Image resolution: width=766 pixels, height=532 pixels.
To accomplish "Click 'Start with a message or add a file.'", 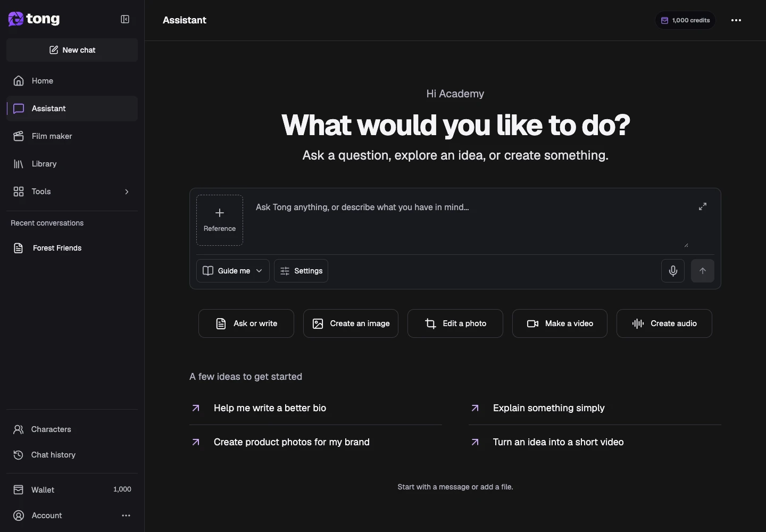I will click(455, 487).
